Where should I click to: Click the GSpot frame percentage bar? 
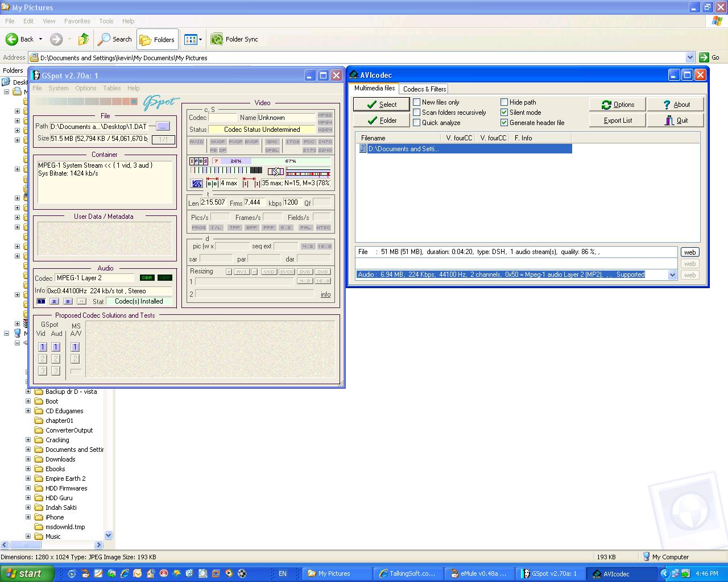click(x=271, y=161)
